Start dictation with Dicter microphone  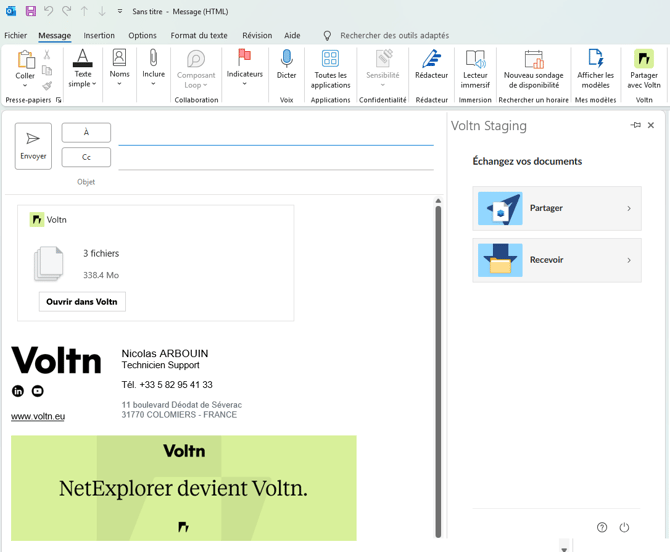click(286, 64)
